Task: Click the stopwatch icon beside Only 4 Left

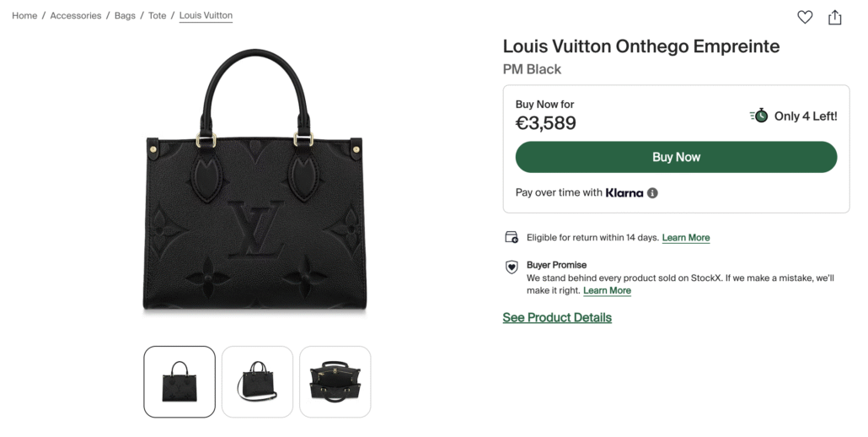Action: pos(759,116)
